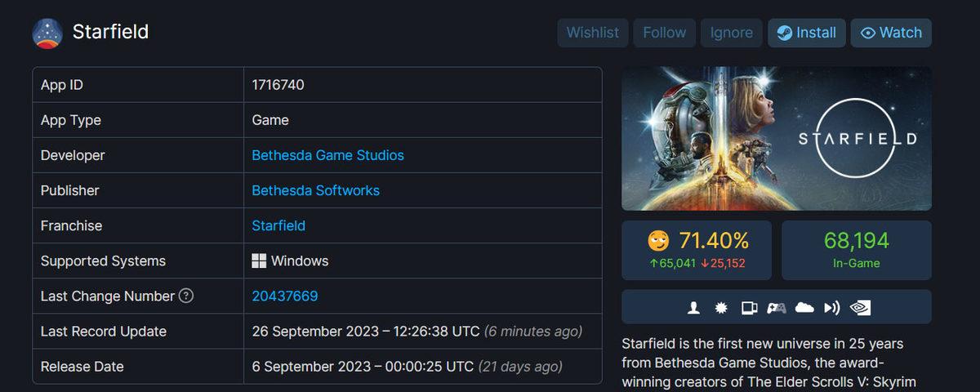Open the Bethesda Softworks publisher link

pos(315,190)
